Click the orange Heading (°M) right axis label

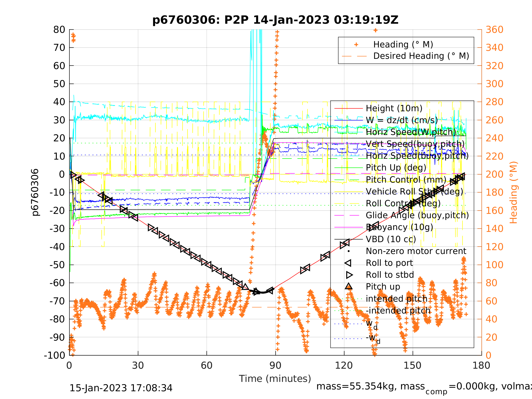pyautogui.click(x=514, y=192)
